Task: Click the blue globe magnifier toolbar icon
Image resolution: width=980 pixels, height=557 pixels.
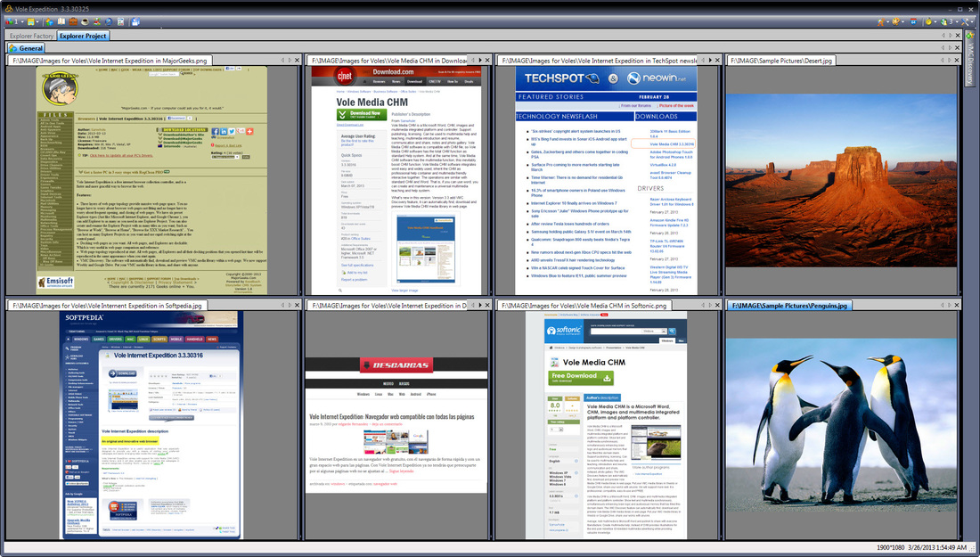Action: [x=109, y=22]
